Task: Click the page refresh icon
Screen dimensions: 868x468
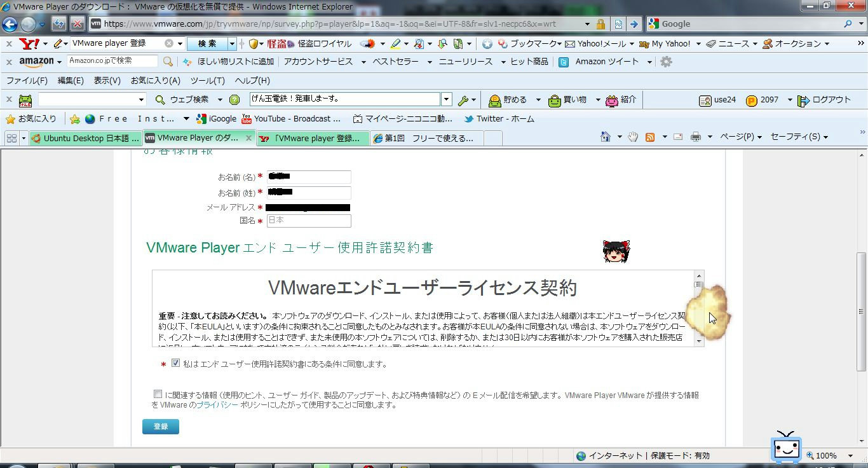Action: (x=59, y=24)
